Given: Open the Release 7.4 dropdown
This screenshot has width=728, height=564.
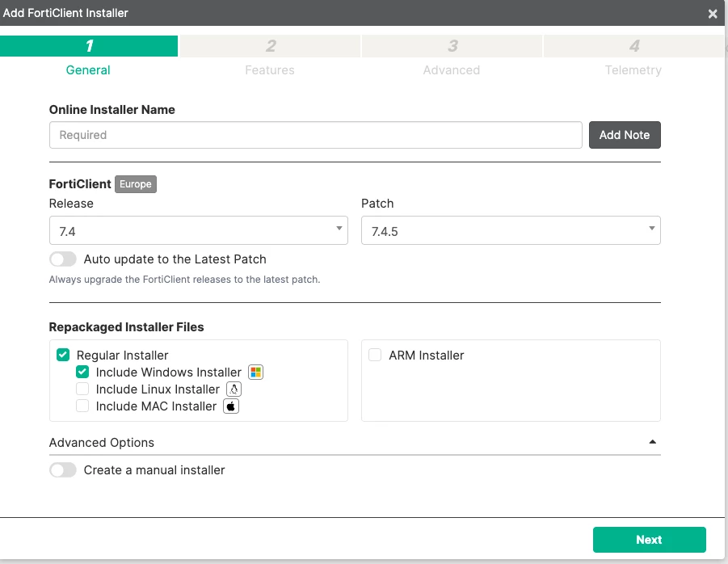Looking at the screenshot, I should (x=199, y=230).
